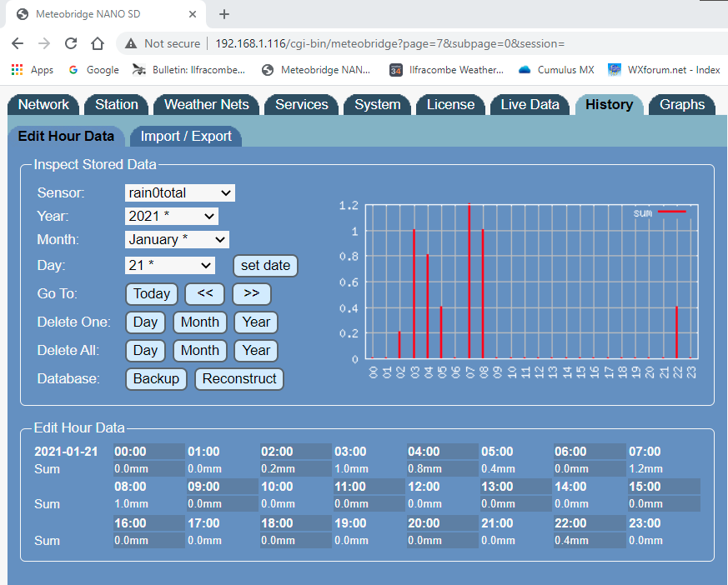728x585 pixels.
Task: Open the System tab
Action: pyautogui.click(x=378, y=104)
